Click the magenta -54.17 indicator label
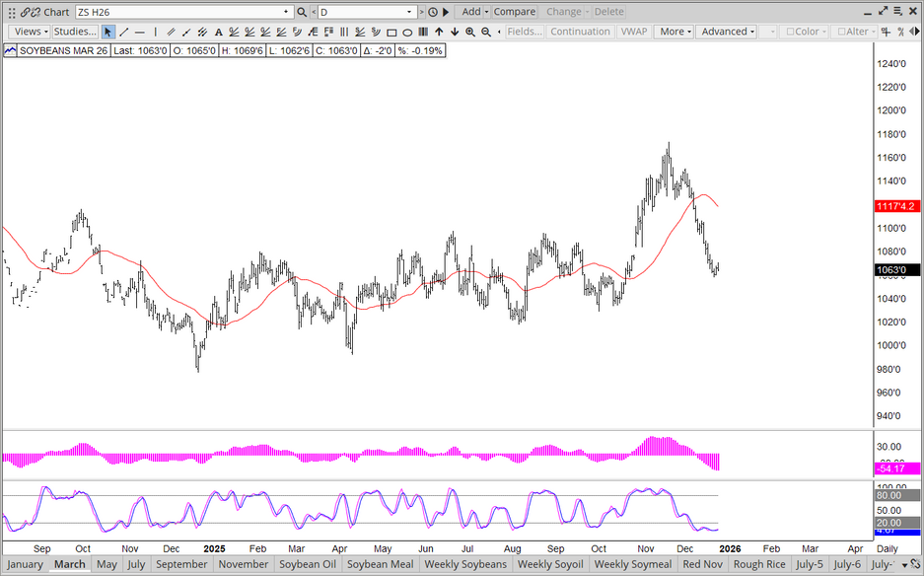The height and width of the screenshot is (576, 924). (x=897, y=468)
